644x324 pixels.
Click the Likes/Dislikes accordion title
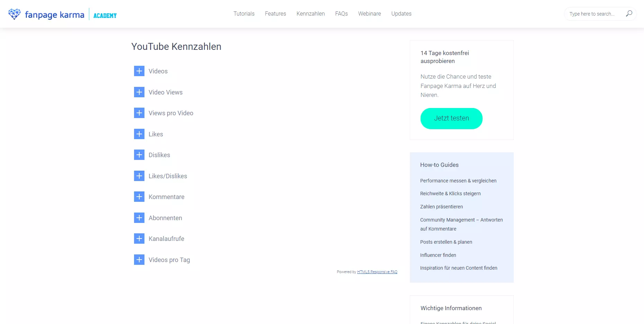[x=168, y=176]
